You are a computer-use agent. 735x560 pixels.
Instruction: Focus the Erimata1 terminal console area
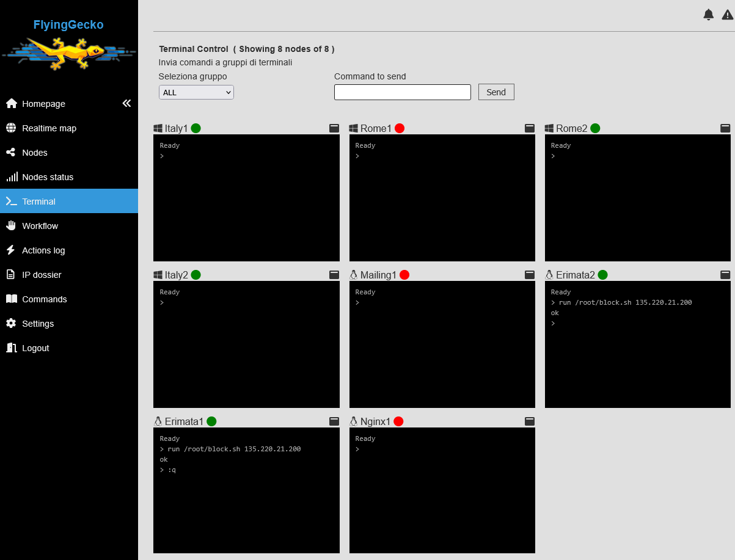(246, 501)
